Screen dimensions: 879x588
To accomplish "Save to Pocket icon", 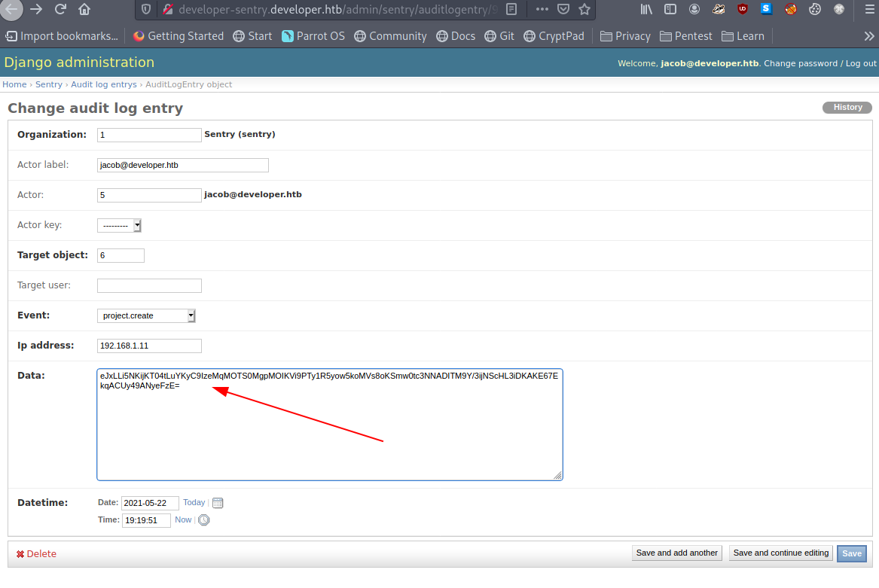I will click(563, 10).
